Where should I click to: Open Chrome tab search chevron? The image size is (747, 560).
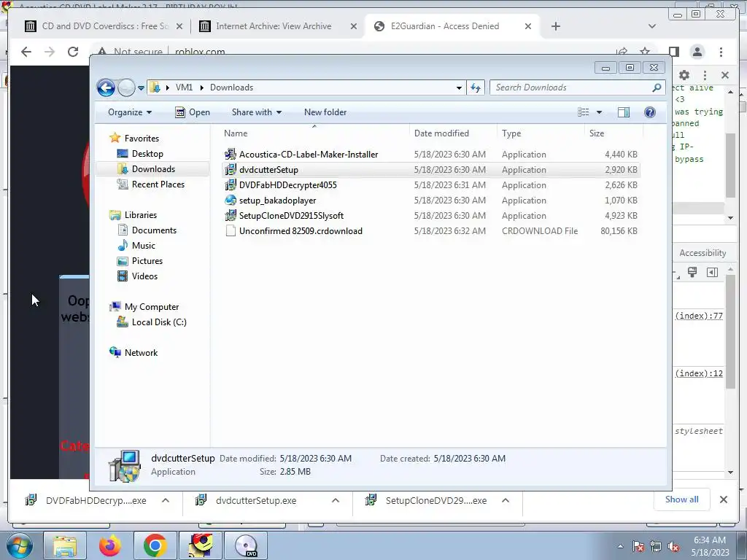coord(652,26)
